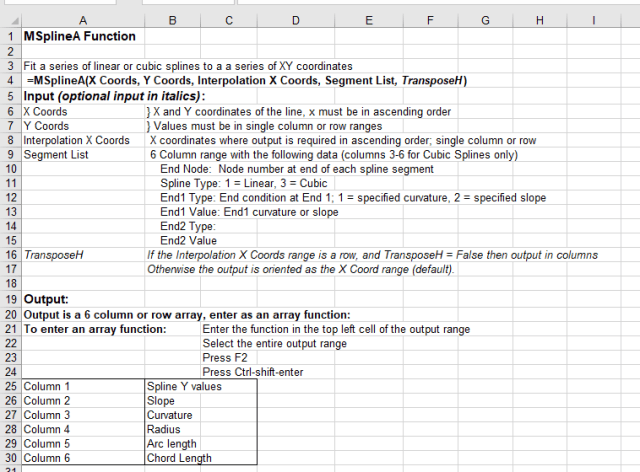Image resolution: width=640 pixels, height=472 pixels.
Task: Click the 'Chord Length' cell
Action: 179,458
